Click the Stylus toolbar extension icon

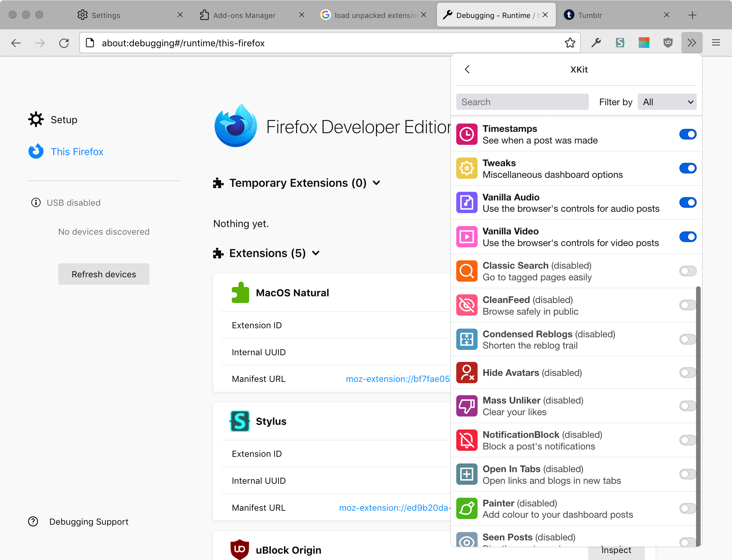click(x=620, y=43)
